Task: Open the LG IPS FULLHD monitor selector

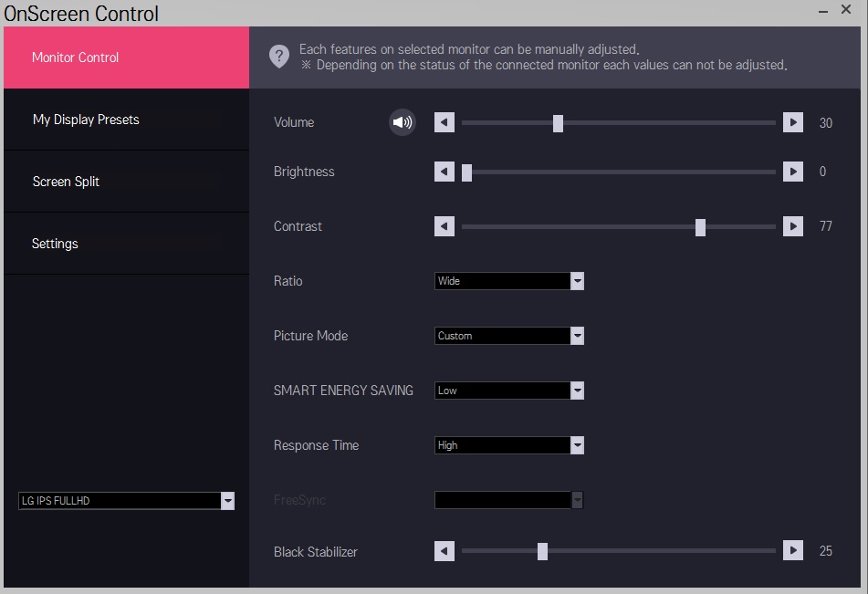Action: click(126, 501)
